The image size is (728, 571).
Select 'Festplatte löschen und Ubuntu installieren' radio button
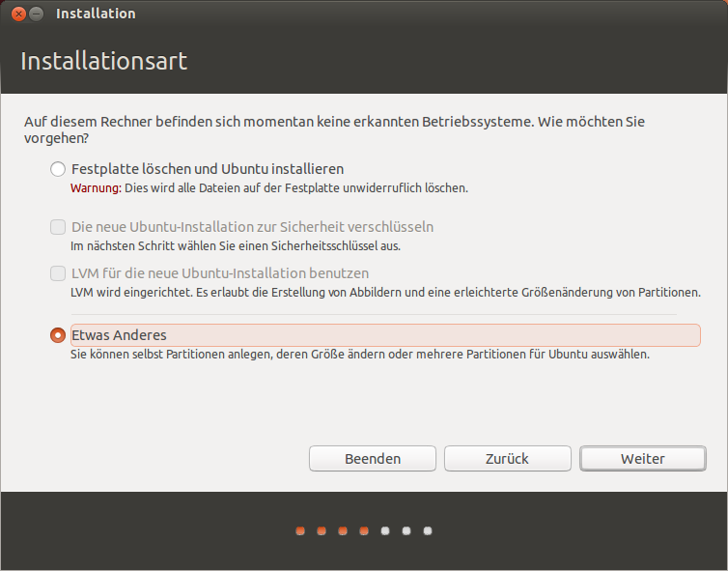tap(58, 169)
